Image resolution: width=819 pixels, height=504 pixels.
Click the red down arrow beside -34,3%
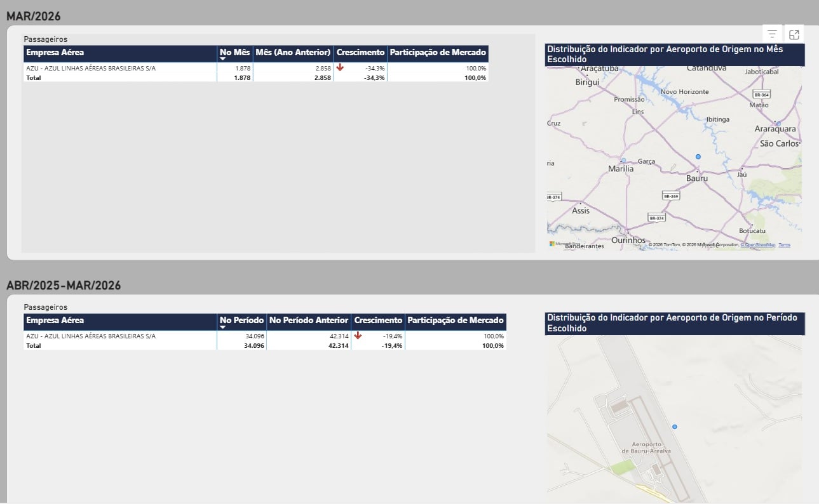click(341, 67)
